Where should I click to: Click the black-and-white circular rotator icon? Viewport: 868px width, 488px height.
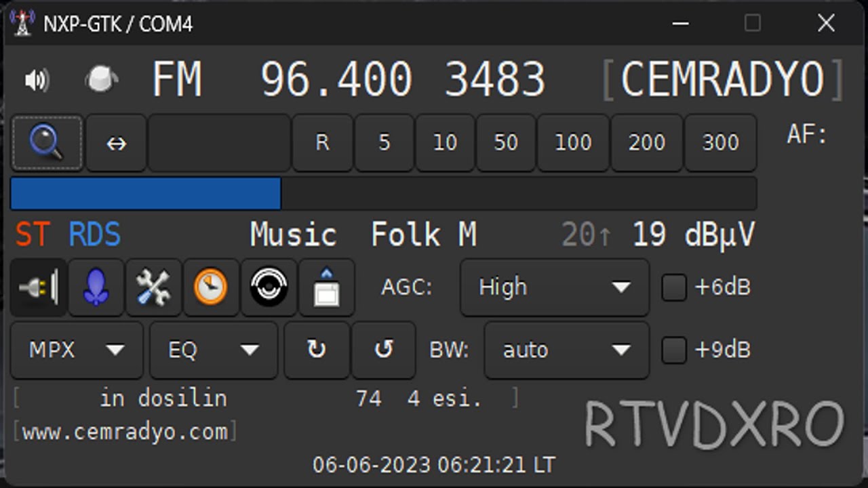[269, 287]
